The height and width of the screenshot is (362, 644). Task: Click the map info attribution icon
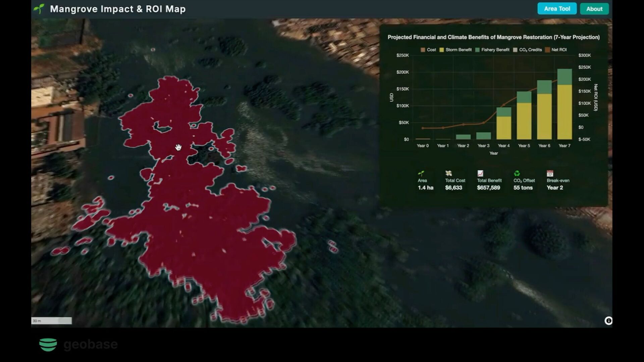pos(608,321)
